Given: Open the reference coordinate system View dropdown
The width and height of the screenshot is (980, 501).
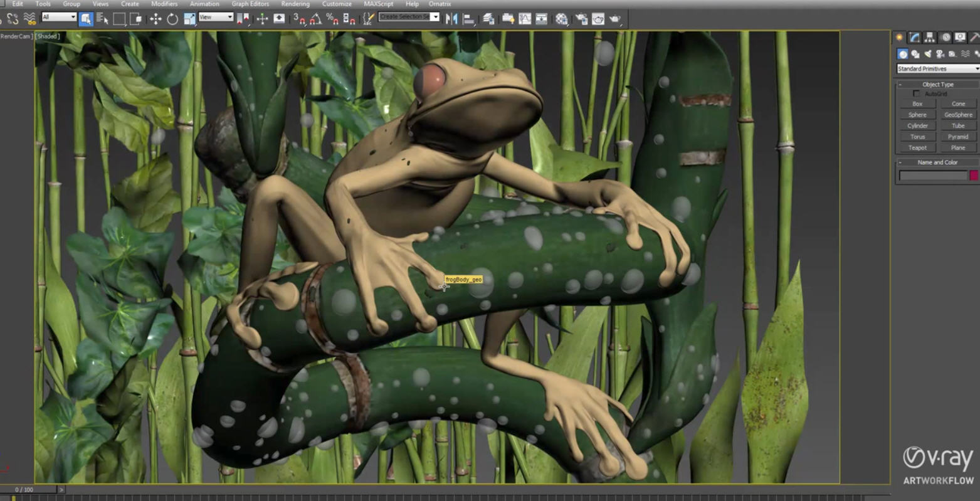Looking at the screenshot, I should [216, 17].
